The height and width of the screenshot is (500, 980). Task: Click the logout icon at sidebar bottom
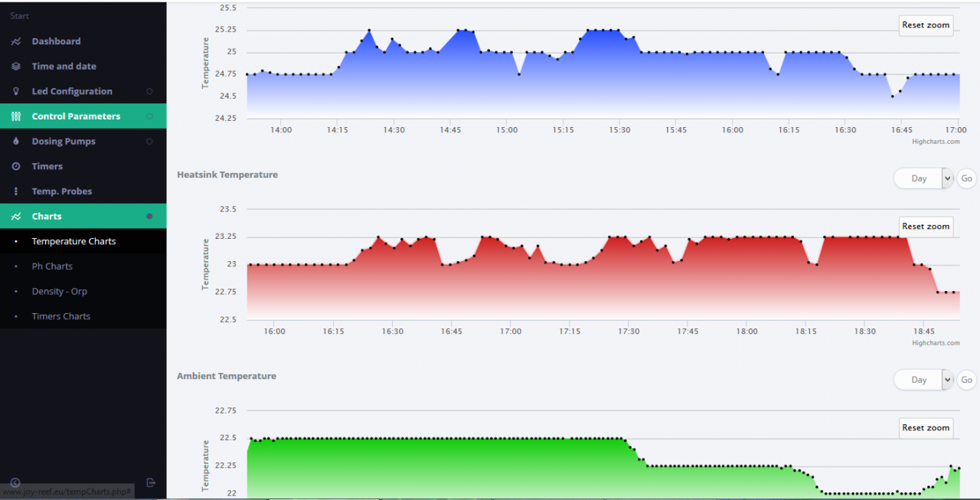tap(151, 482)
